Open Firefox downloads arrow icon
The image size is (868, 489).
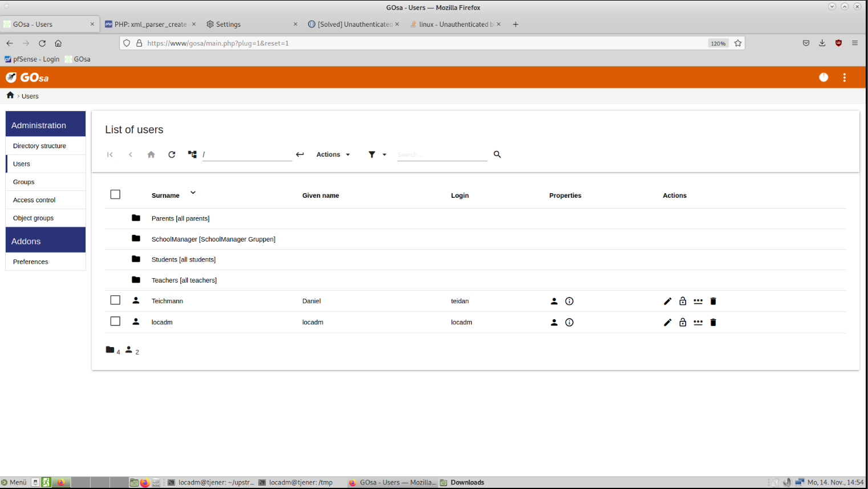tap(822, 43)
